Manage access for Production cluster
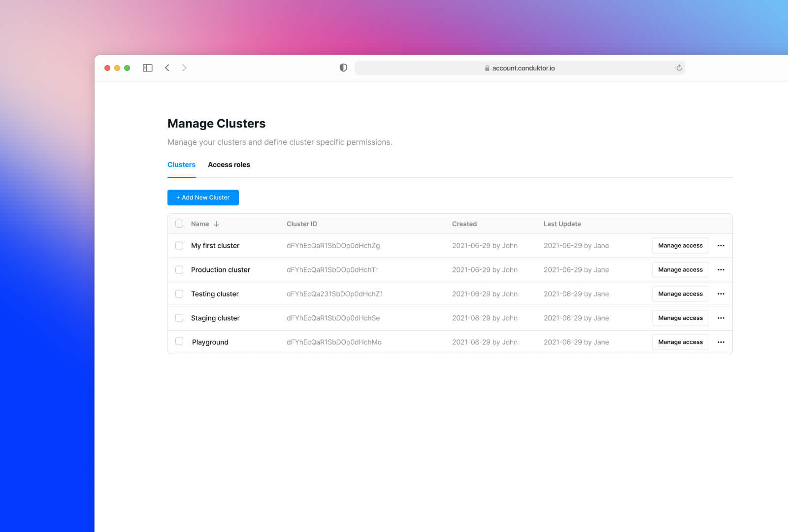 681,270
